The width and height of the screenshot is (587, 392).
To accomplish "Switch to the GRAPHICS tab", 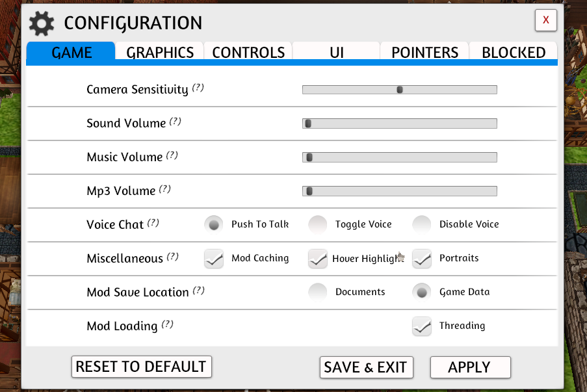I will tap(160, 53).
